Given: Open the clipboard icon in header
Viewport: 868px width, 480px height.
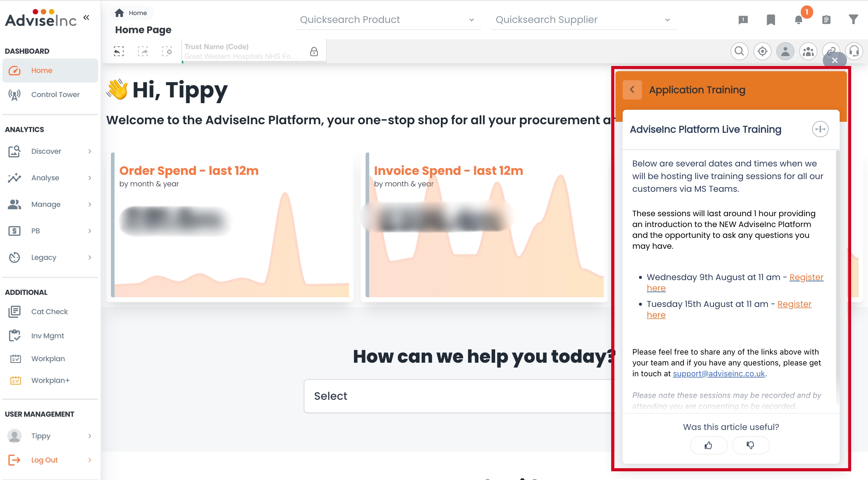Looking at the screenshot, I should [826, 20].
